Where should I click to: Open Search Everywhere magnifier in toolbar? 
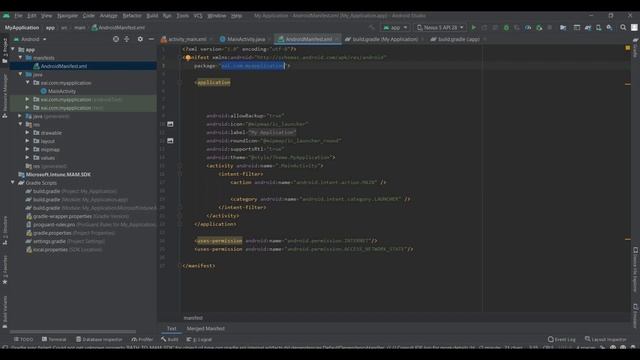click(x=623, y=28)
